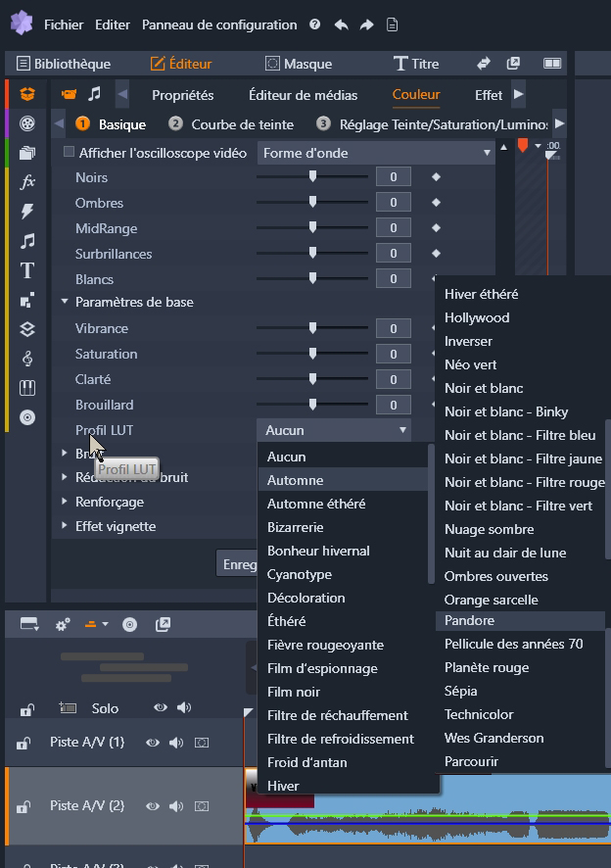Open the Pinnacle Studio logo menu
Viewport: 611px width, 868px height.
pyautogui.click(x=22, y=24)
